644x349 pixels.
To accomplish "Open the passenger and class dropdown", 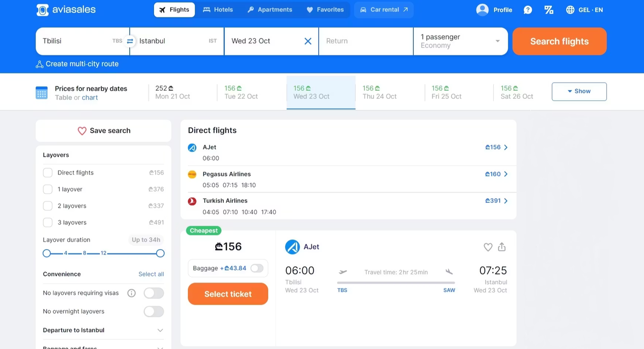I will pyautogui.click(x=460, y=41).
